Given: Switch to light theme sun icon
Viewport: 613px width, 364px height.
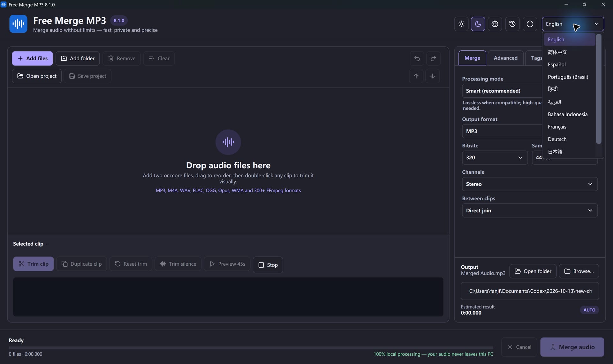Looking at the screenshot, I should coord(461,24).
